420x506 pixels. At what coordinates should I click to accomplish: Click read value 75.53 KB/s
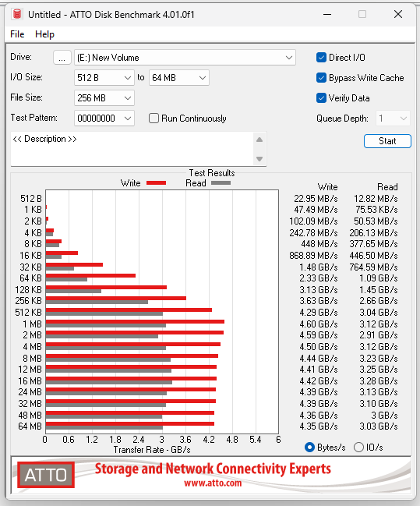tap(376, 210)
